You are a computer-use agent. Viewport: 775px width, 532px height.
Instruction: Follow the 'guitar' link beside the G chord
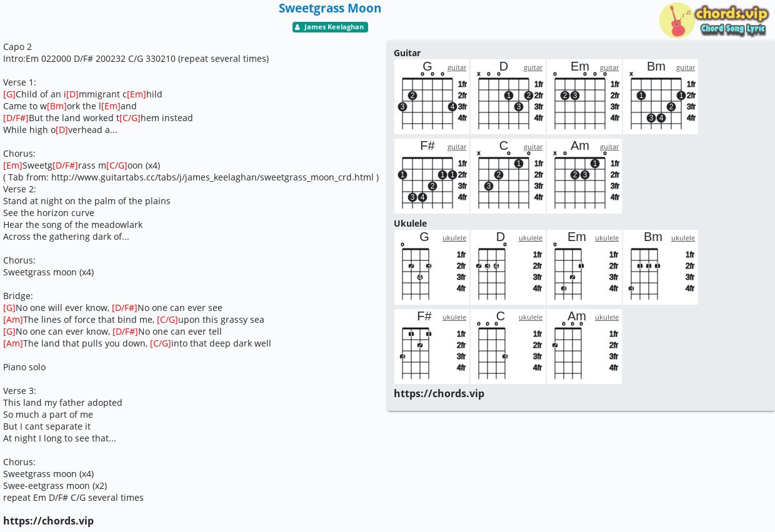click(x=457, y=67)
